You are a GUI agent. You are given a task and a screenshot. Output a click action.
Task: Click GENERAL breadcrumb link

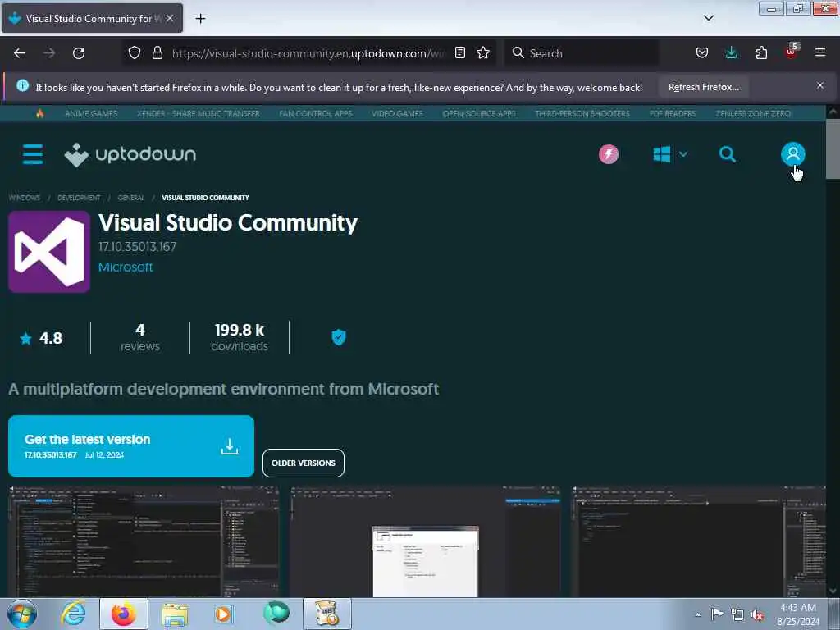[x=131, y=198]
